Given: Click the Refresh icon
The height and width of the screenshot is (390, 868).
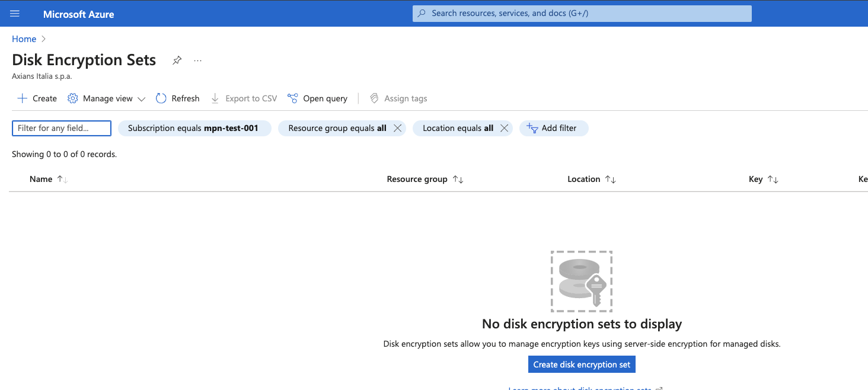Looking at the screenshot, I should 161,98.
